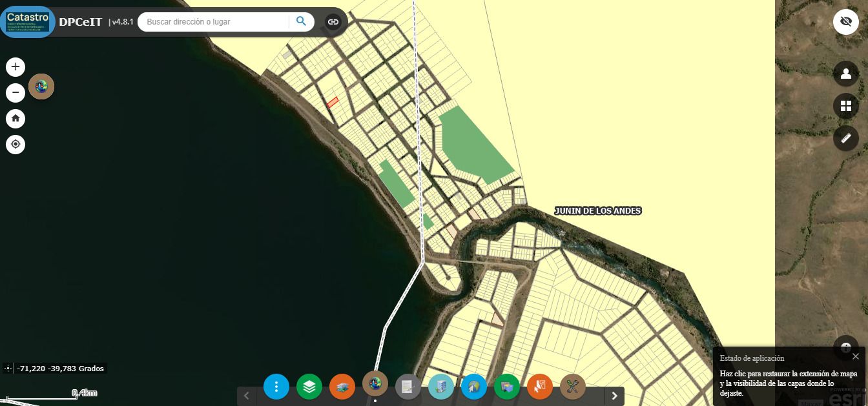Click the search magnifier button
Screen dimensions: 868x406
tap(301, 21)
